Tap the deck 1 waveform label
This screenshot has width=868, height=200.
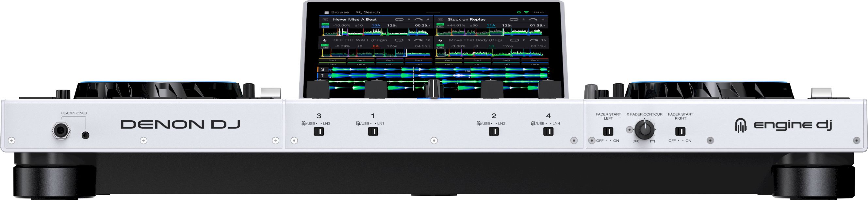tap(322, 75)
